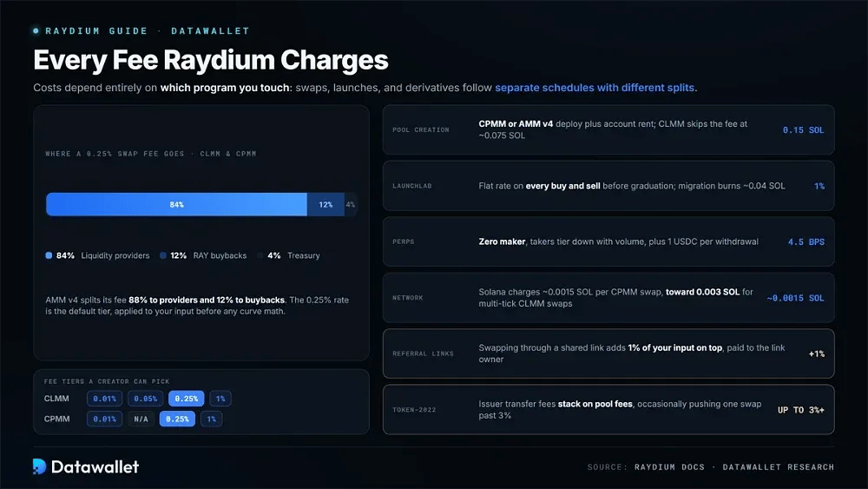The height and width of the screenshot is (489, 868).
Task: Click the Token-2022 card
Action: [608, 409]
